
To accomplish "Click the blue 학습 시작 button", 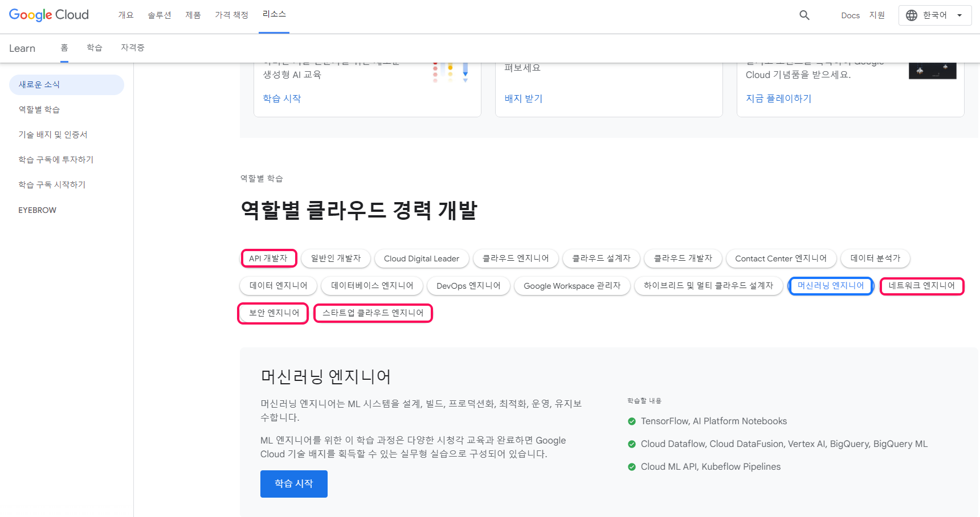I will pos(294,484).
